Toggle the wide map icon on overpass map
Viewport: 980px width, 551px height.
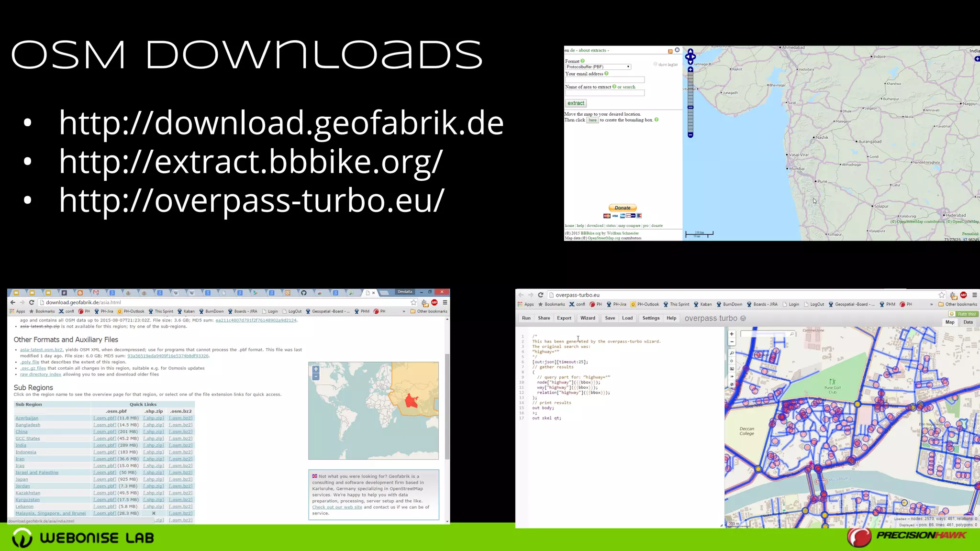pyautogui.click(x=732, y=376)
